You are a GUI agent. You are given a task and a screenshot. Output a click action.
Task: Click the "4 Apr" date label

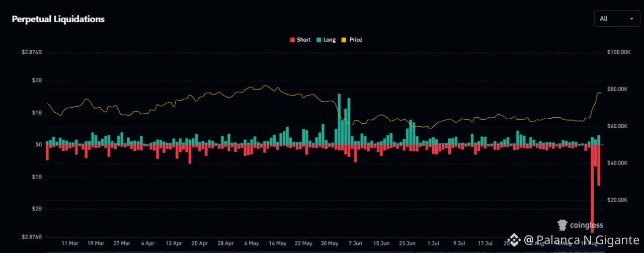click(x=147, y=243)
